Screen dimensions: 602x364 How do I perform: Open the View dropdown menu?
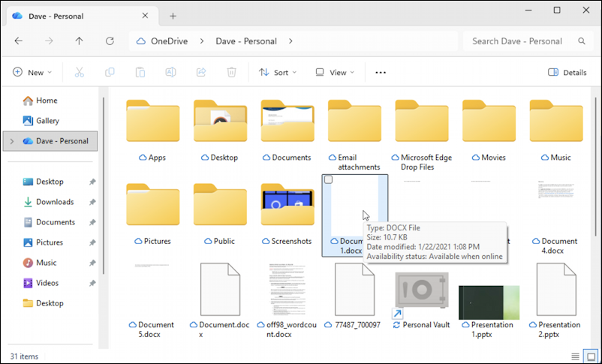point(334,72)
